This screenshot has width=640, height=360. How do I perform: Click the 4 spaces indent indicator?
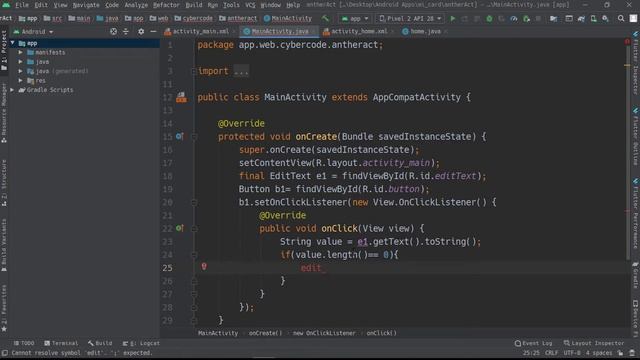[x=599, y=353]
